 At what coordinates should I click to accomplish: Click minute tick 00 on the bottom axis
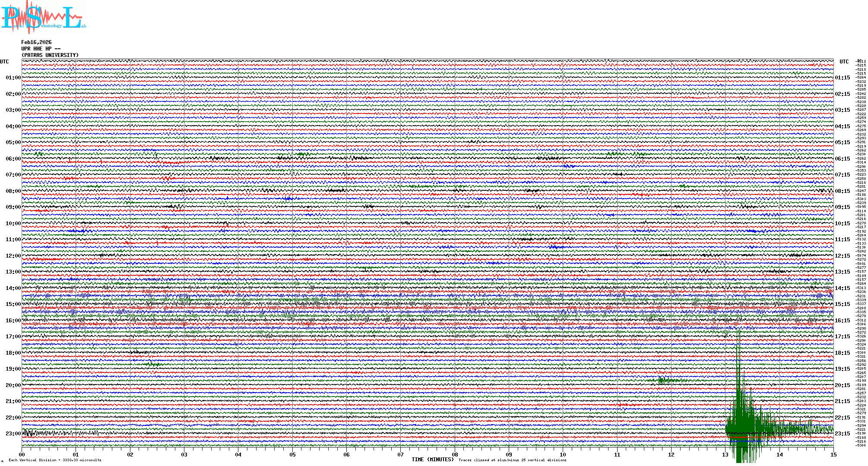[22, 454]
